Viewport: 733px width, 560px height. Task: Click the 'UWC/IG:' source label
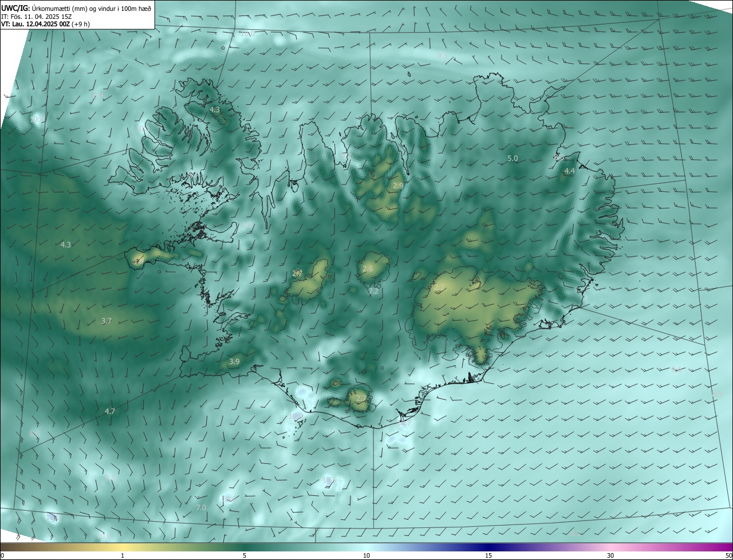(x=16, y=9)
